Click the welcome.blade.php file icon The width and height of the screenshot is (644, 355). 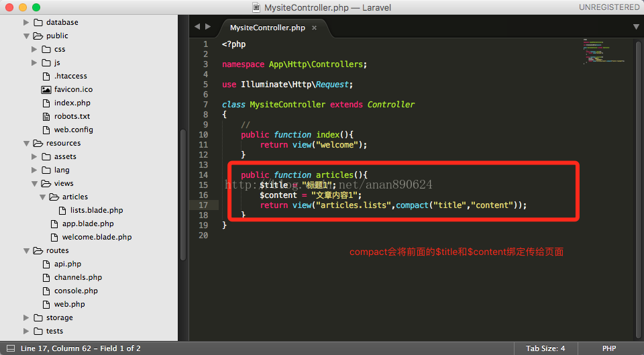(54, 237)
